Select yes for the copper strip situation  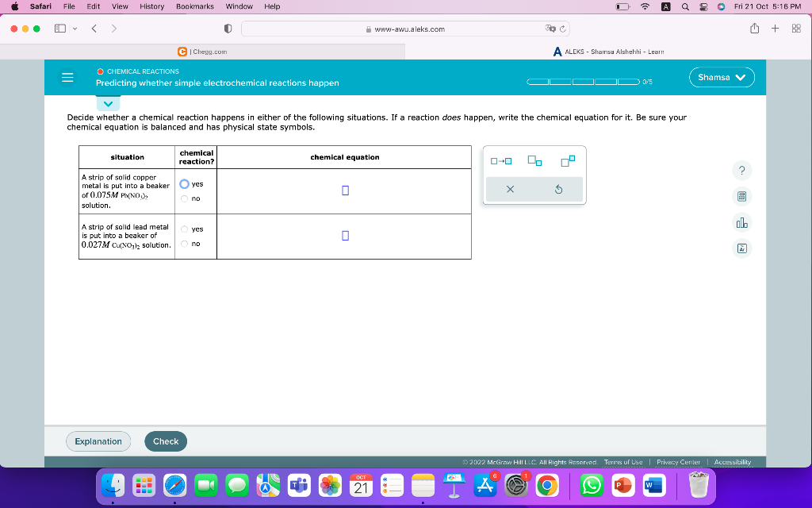click(184, 184)
